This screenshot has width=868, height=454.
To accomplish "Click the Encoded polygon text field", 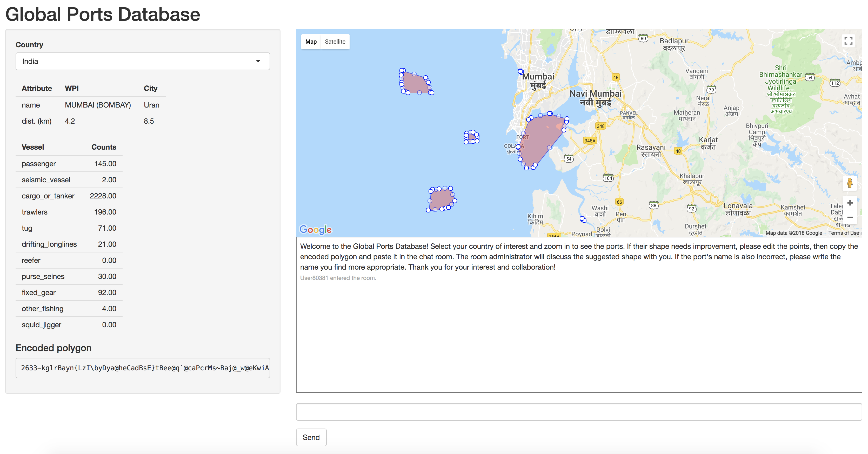I will point(143,368).
